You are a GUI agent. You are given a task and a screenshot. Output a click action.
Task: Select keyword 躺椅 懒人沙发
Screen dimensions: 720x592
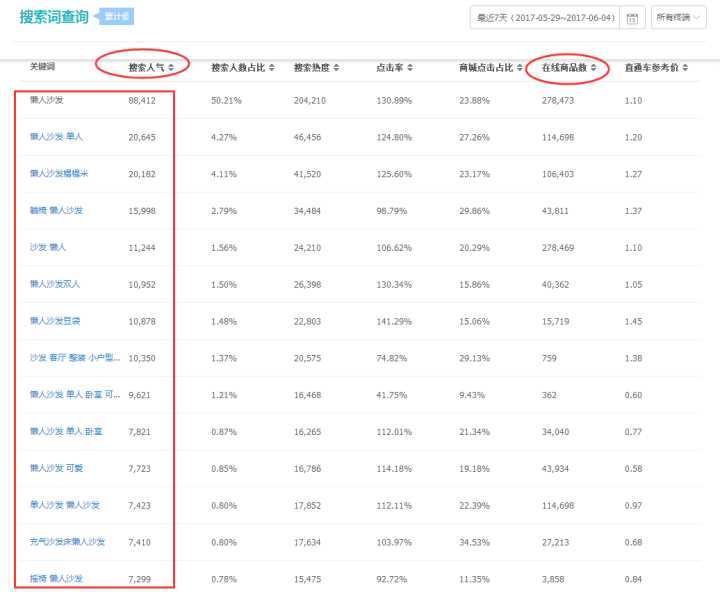pos(56,210)
